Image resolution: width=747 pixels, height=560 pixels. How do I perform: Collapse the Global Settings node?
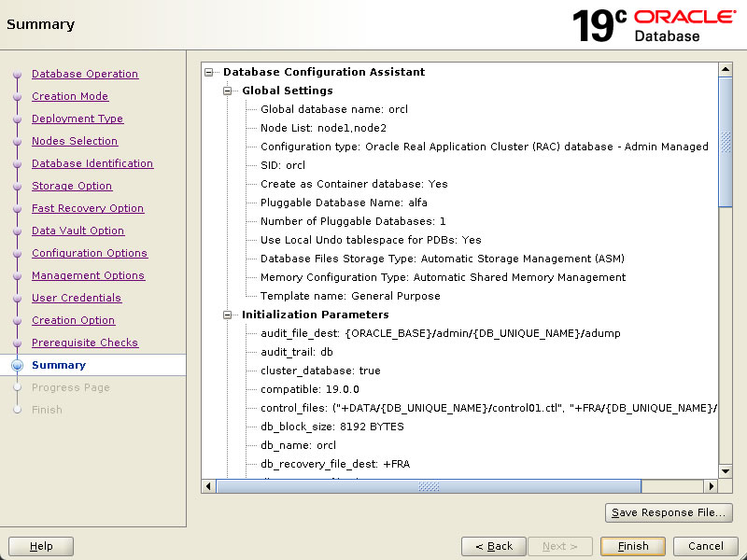click(x=228, y=91)
